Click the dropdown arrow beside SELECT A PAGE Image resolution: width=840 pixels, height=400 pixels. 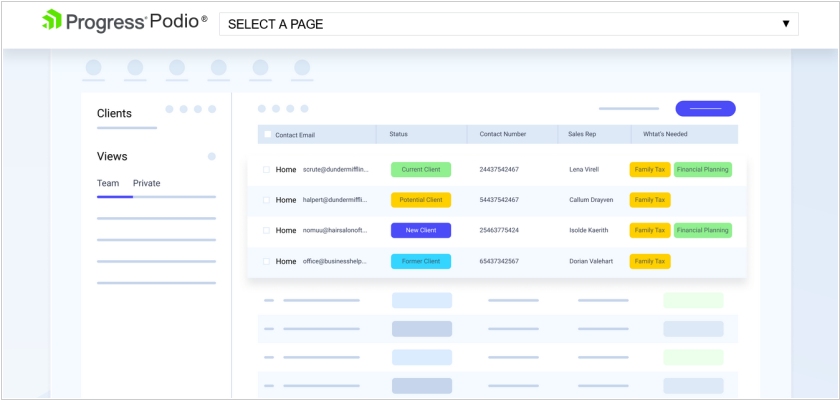pyautogui.click(x=786, y=24)
